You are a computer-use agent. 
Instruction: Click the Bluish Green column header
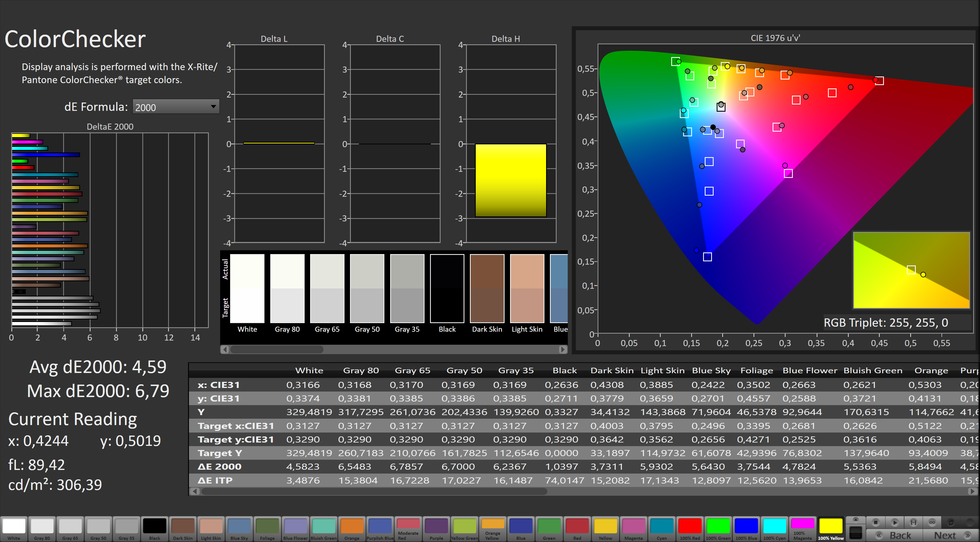click(x=873, y=370)
